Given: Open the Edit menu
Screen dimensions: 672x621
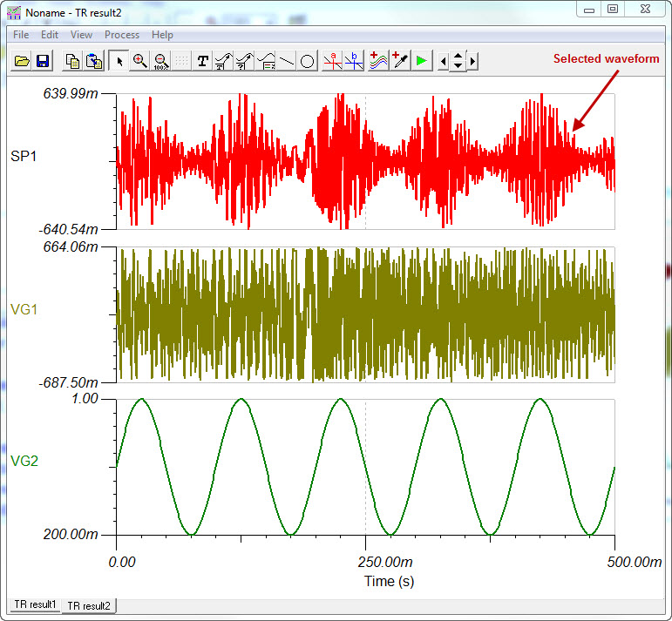Looking at the screenshot, I should (50, 35).
